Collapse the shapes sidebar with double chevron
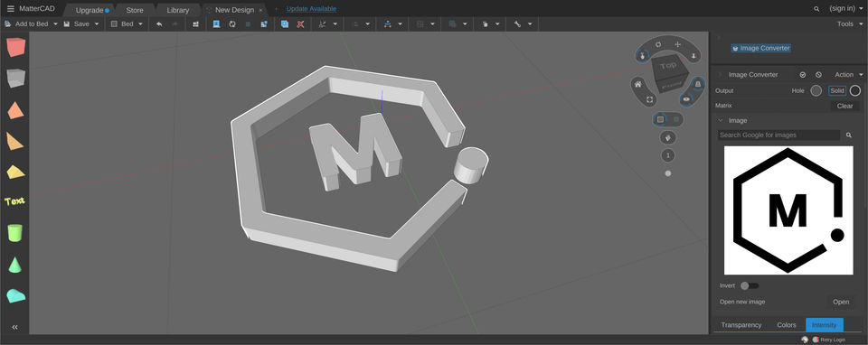 pyautogui.click(x=15, y=327)
